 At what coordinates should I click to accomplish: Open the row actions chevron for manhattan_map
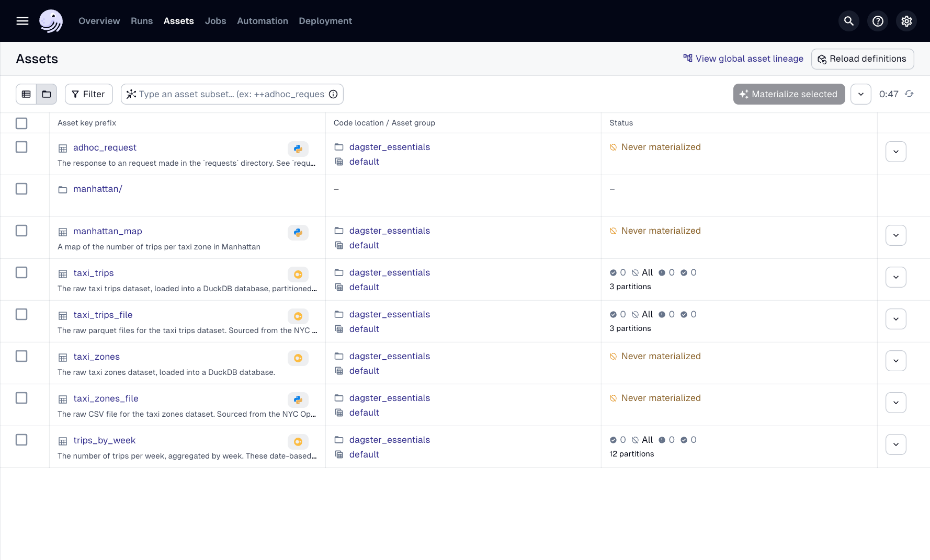click(x=895, y=235)
